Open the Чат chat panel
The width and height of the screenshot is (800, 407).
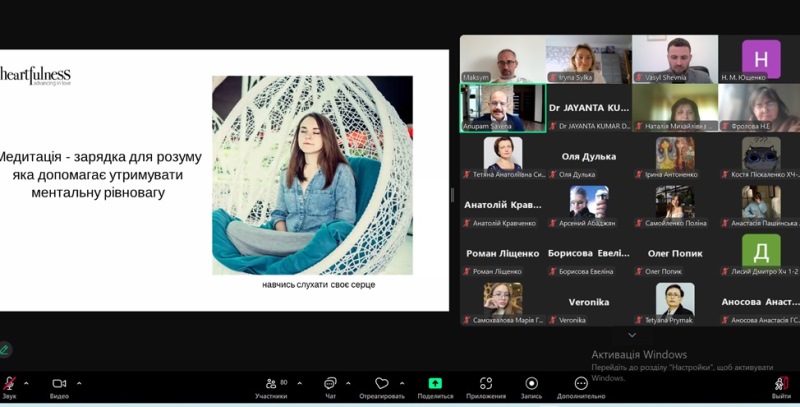[330, 385]
